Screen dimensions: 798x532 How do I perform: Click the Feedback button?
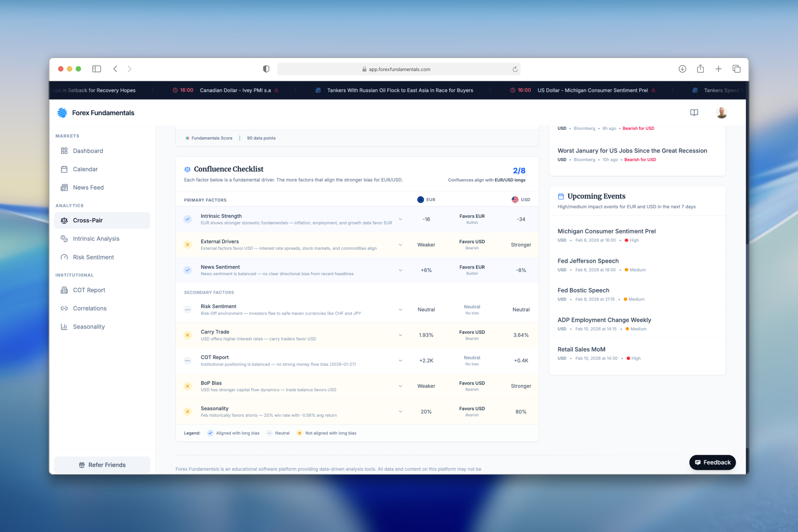pyautogui.click(x=712, y=462)
